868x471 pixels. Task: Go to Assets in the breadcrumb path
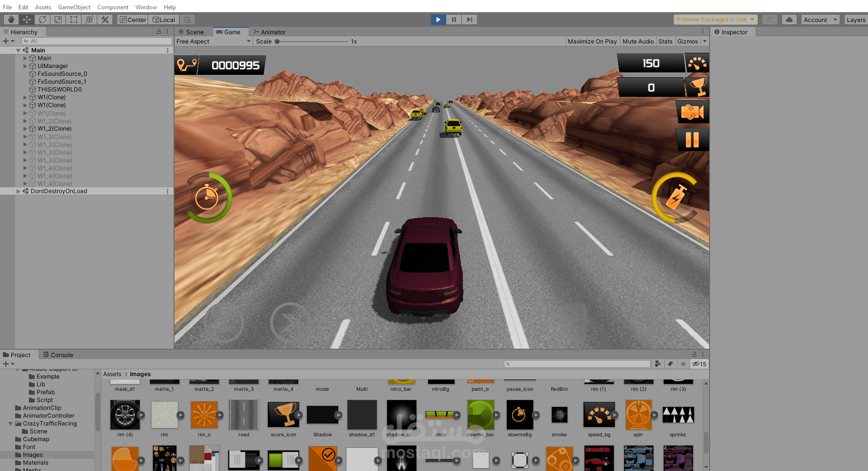point(112,374)
